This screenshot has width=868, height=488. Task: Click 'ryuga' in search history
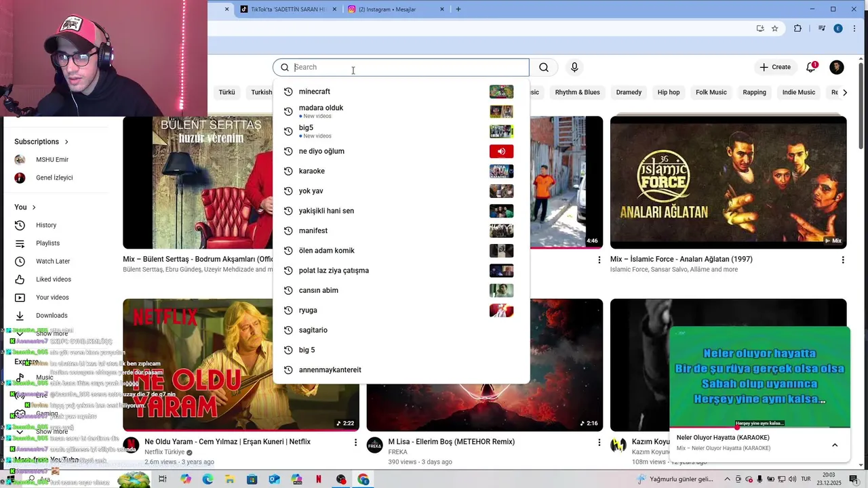point(401,310)
